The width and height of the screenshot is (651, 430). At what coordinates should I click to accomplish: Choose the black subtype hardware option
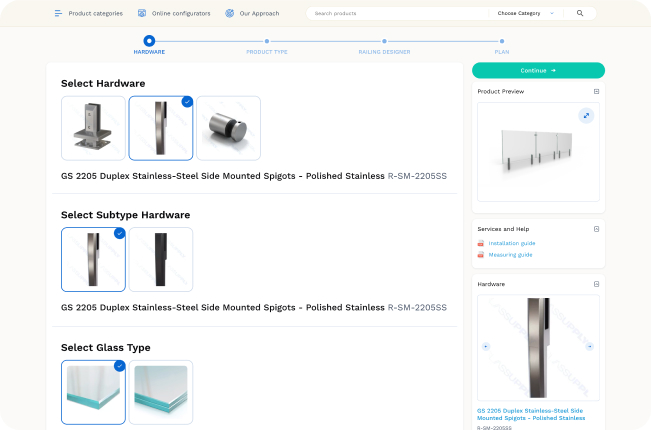[161, 259]
